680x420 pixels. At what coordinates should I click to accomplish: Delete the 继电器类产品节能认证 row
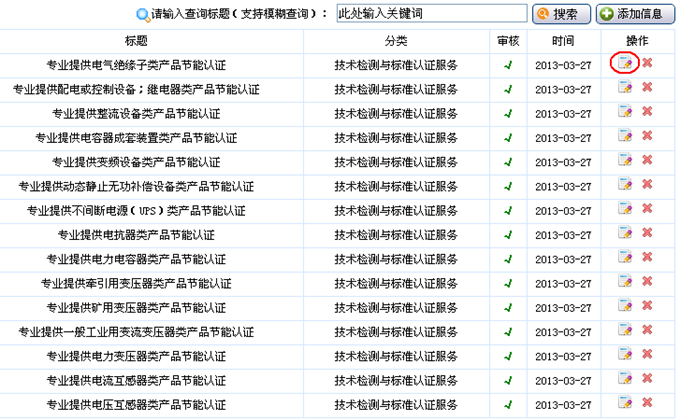pos(647,88)
